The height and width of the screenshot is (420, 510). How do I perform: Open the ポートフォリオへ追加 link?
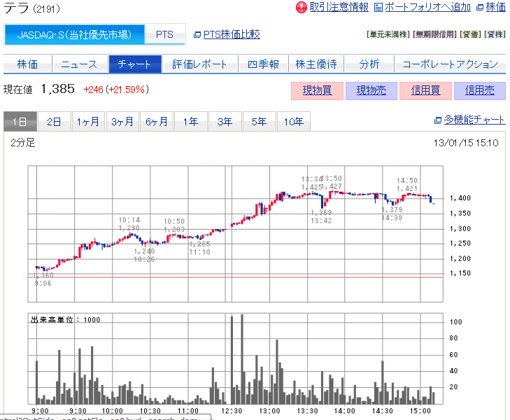tap(427, 7)
